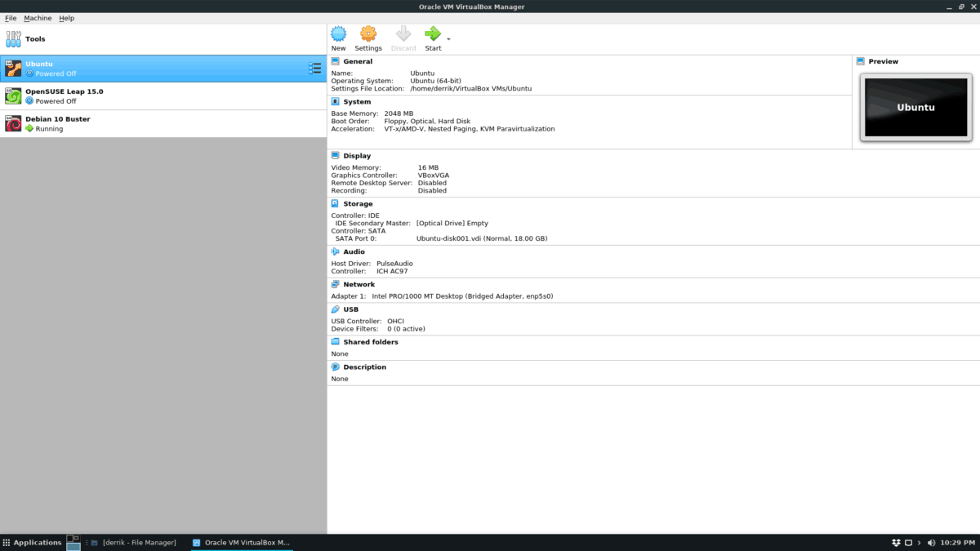980x551 pixels.
Task: Open the File menu
Action: (11, 17)
